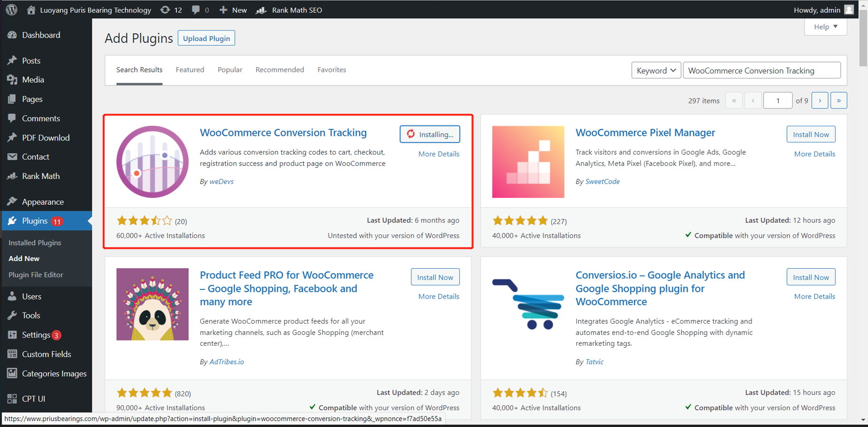The image size is (868, 427).
Task: Switch to the Favorites tab
Action: [x=331, y=70]
